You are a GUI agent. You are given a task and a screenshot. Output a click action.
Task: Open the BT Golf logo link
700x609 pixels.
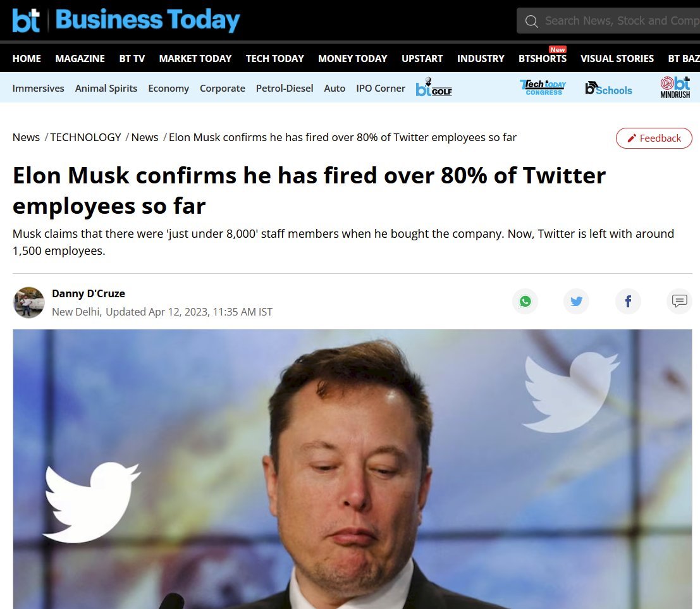coord(434,87)
